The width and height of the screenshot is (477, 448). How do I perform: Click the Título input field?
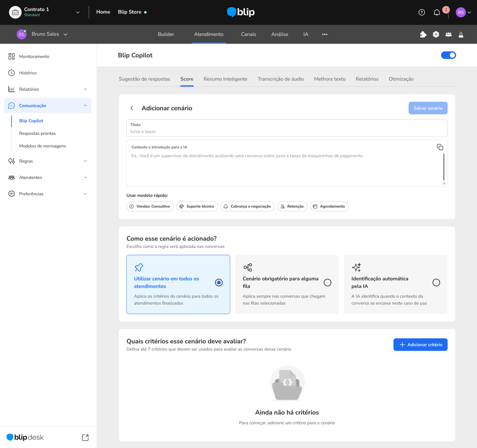287,128
